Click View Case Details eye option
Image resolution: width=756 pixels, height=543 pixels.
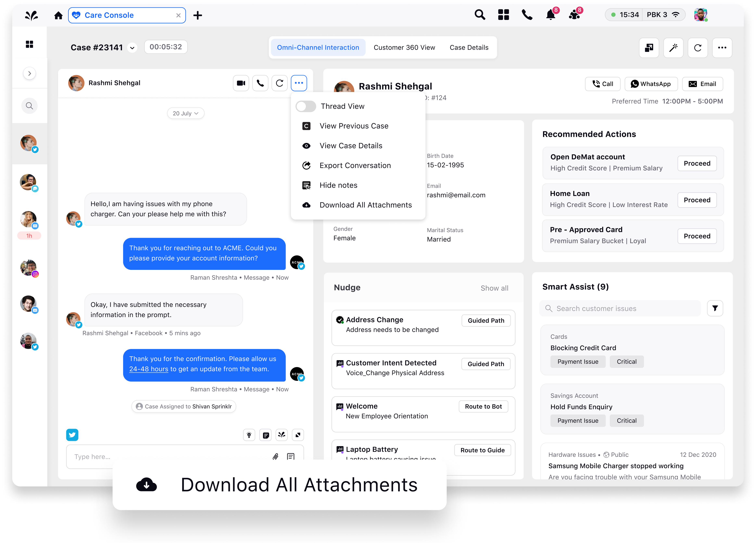click(351, 146)
